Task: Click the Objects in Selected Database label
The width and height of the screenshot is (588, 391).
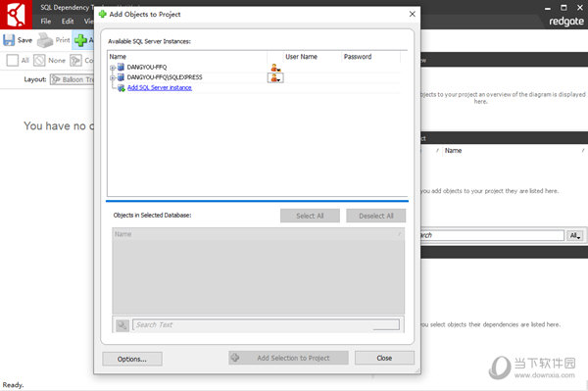Action: [x=152, y=216]
